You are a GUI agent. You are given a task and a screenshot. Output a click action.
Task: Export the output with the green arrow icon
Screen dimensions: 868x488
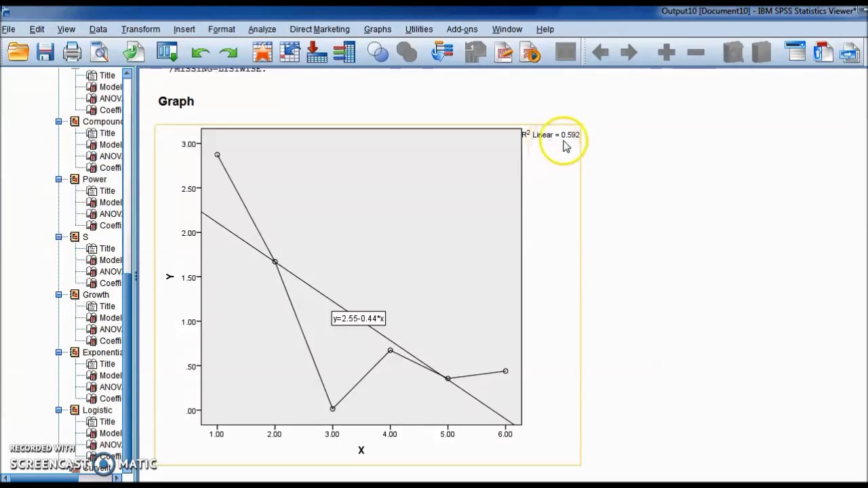tap(134, 52)
